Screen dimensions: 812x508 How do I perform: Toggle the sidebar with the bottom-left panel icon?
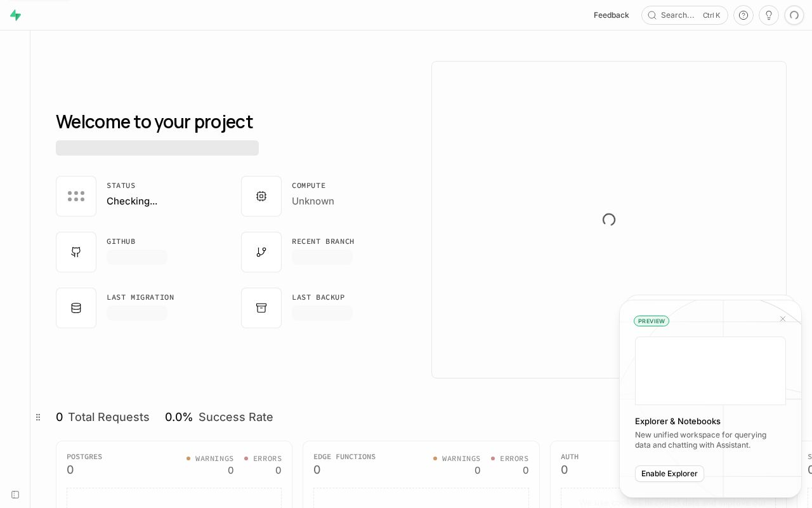[15, 495]
